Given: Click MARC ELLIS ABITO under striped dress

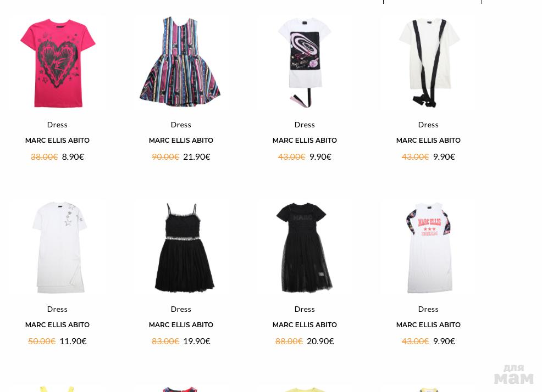Looking at the screenshot, I should (181, 141).
